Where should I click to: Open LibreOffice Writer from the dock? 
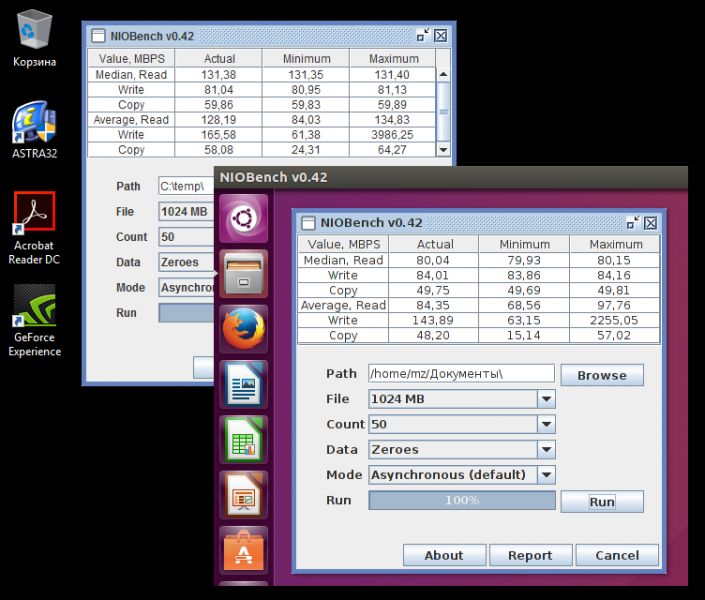(x=244, y=385)
